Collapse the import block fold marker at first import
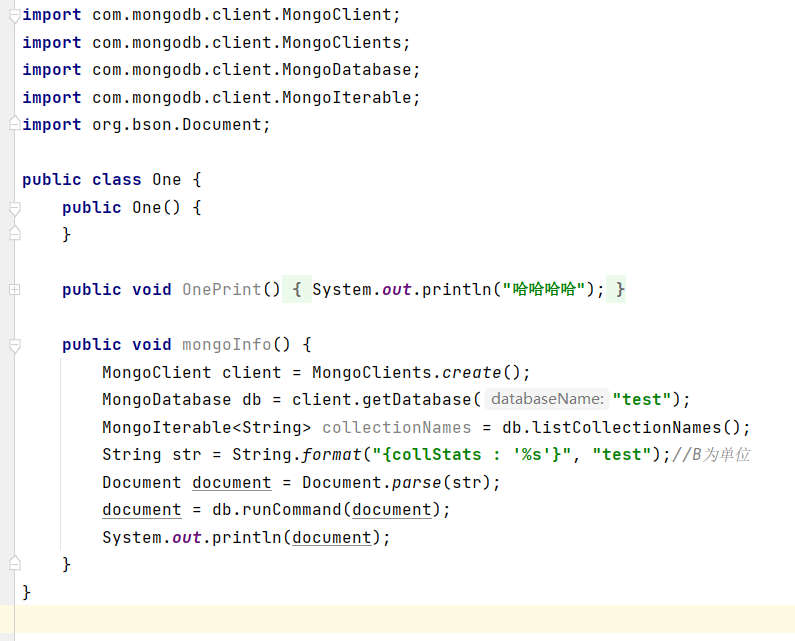 (x=15, y=16)
